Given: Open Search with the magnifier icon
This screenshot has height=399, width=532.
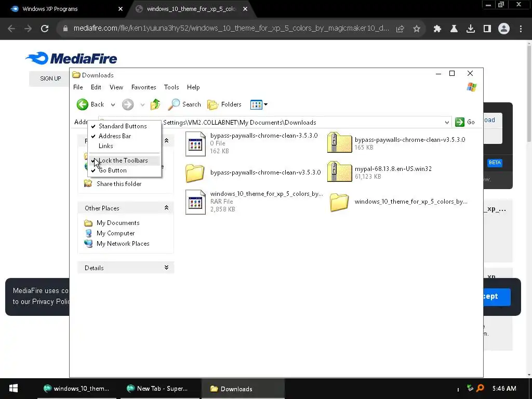Looking at the screenshot, I should [x=174, y=104].
